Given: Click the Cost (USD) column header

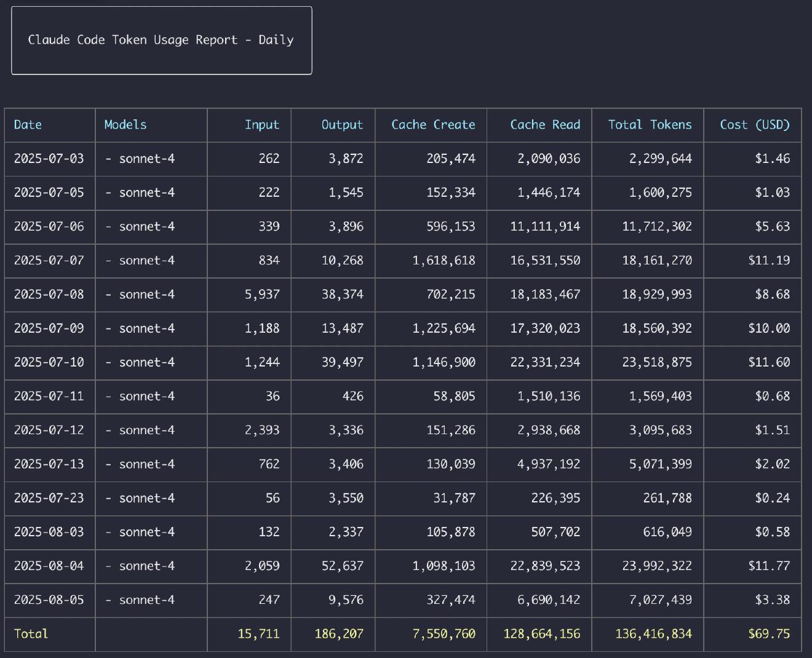Looking at the screenshot, I should 755,125.
